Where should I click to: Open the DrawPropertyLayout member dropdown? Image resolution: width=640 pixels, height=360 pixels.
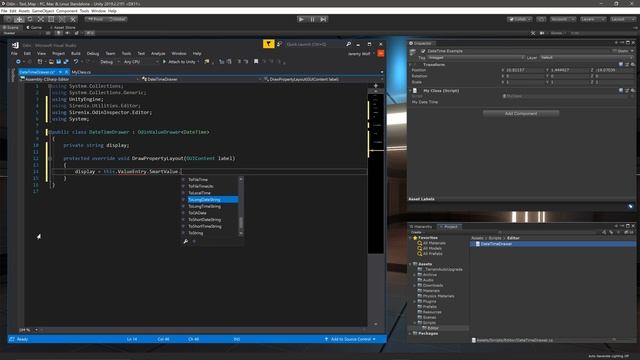[322, 79]
